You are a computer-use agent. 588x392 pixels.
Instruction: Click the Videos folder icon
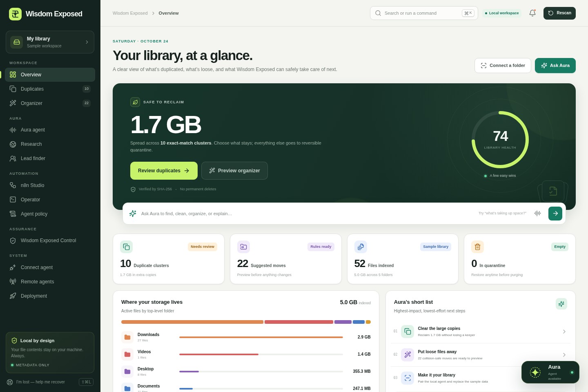click(x=127, y=354)
